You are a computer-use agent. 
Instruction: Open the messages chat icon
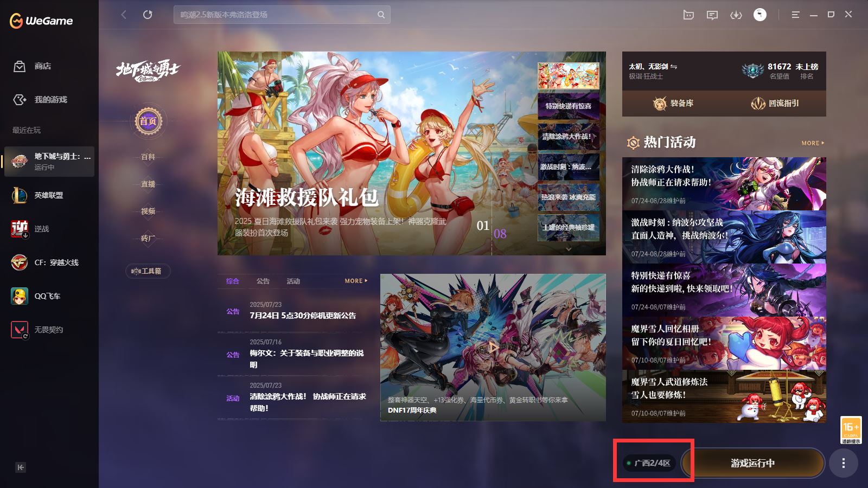pyautogui.click(x=712, y=15)
